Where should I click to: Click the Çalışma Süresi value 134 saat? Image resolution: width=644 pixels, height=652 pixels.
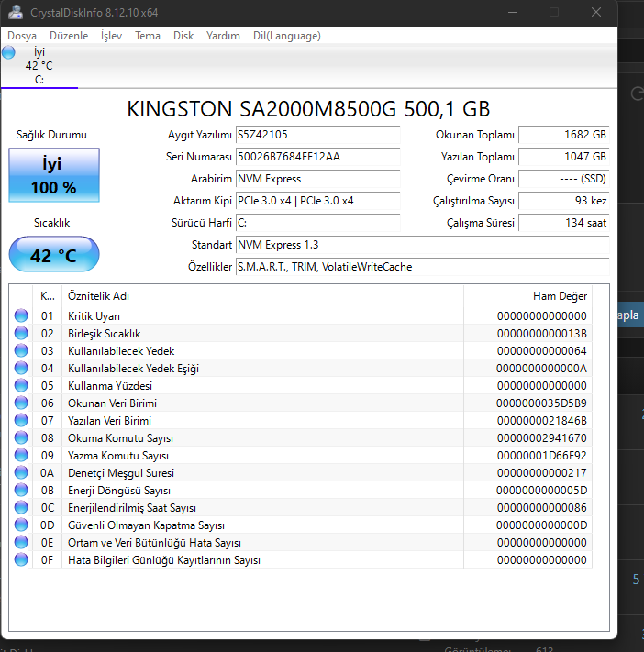coord(563,223)
